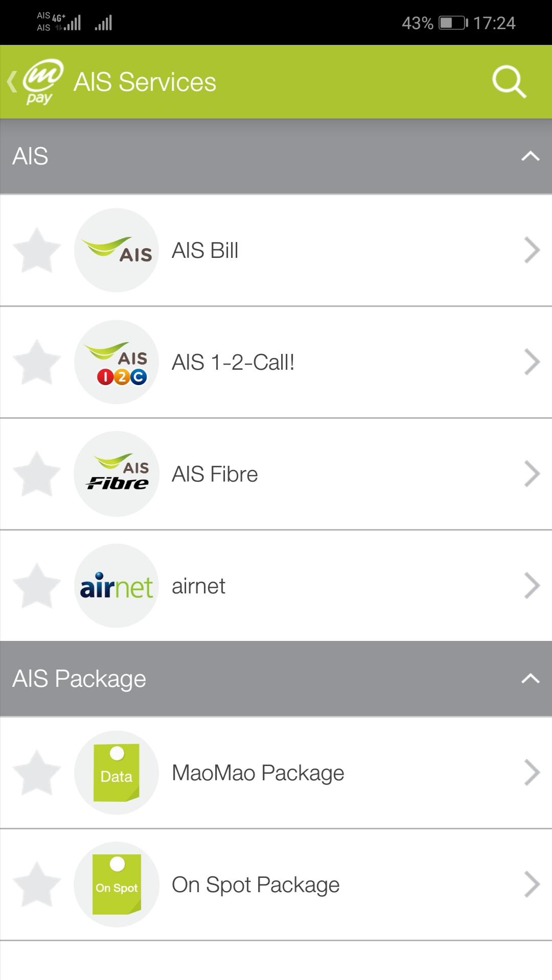Viewport: 552px width, 980px height.
Task: Tap the AIS Package header title
Action: click(x=79, y=679)
